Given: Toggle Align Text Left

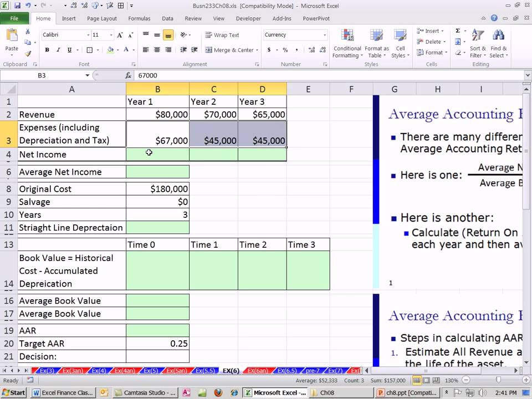Looking at the screenshot, I should [146, 50].
